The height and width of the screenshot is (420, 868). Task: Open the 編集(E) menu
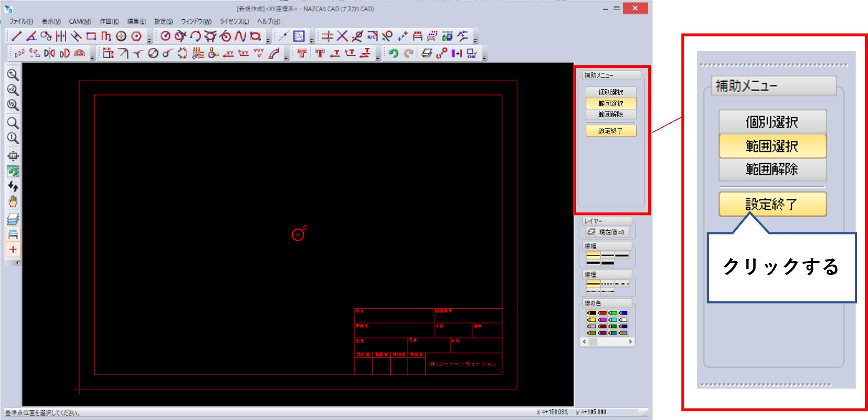coord(137,21)
